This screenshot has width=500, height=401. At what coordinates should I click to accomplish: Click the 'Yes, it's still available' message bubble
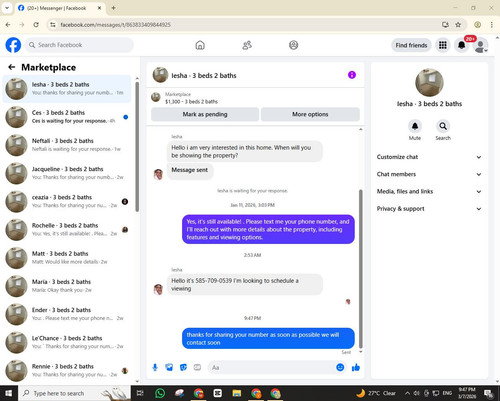point(268,229)
